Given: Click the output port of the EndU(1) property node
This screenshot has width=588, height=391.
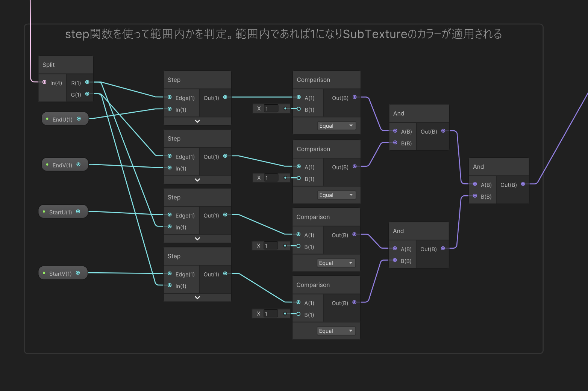Looking at the screenshot, I should point(79,118).
